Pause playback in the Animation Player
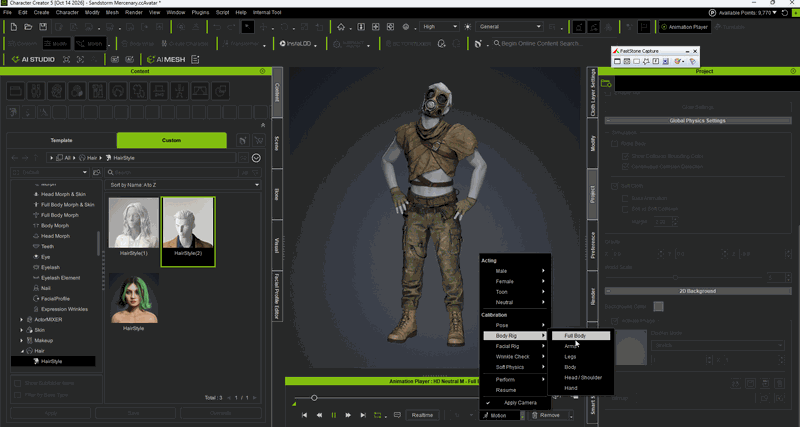This screenshot has height=427, width=800. [x=334, y=415]
